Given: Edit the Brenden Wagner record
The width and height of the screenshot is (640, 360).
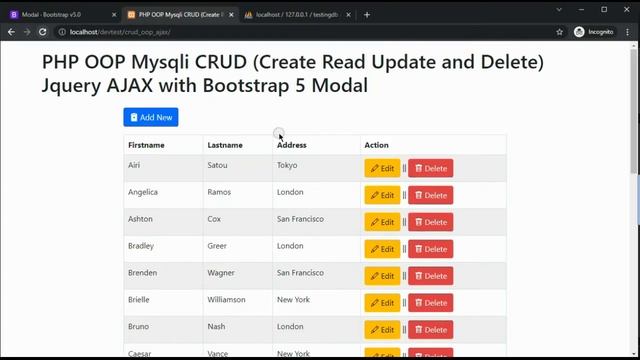Looking at the screenshot, I should pos(382,276).
